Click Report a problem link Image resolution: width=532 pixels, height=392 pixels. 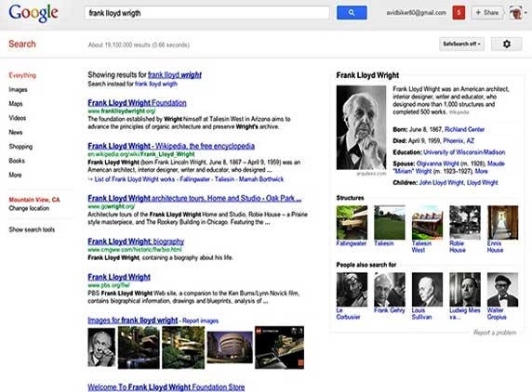pos(495,333)
